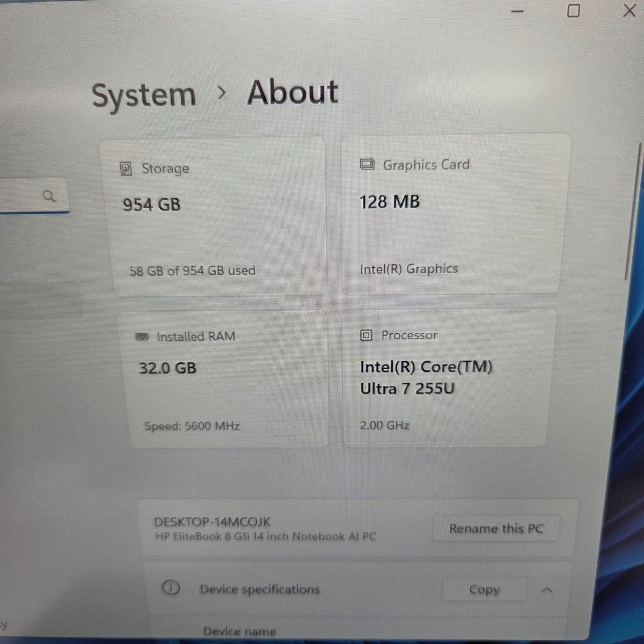Copy the device specifications
This screenshot has height=644, width=644.
484,590
